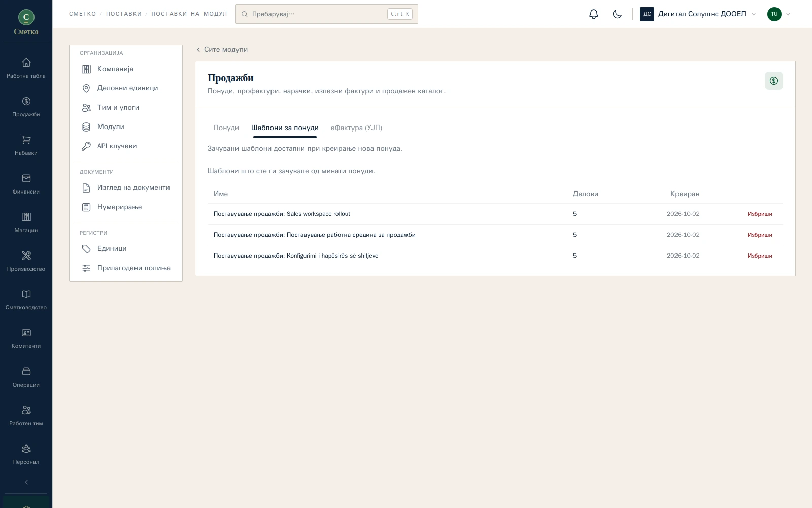812x508 pixels.
Task: Open Набавки cart icon in sidebar
Action: pyautogui.click(x=26, y=146)
